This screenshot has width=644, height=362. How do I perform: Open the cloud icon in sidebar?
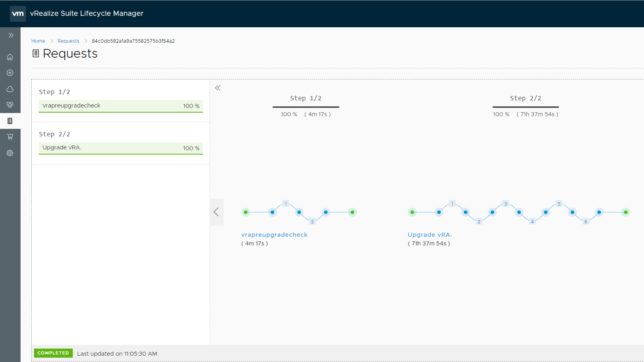tap(10, 89)
